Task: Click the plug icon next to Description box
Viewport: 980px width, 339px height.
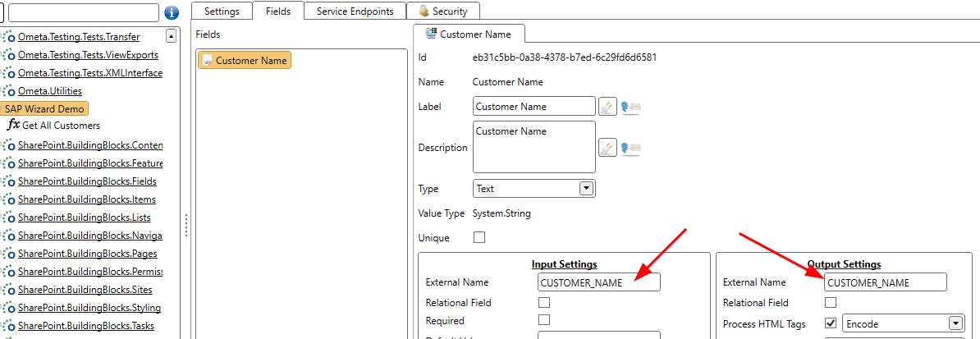Action: point(607,148)
